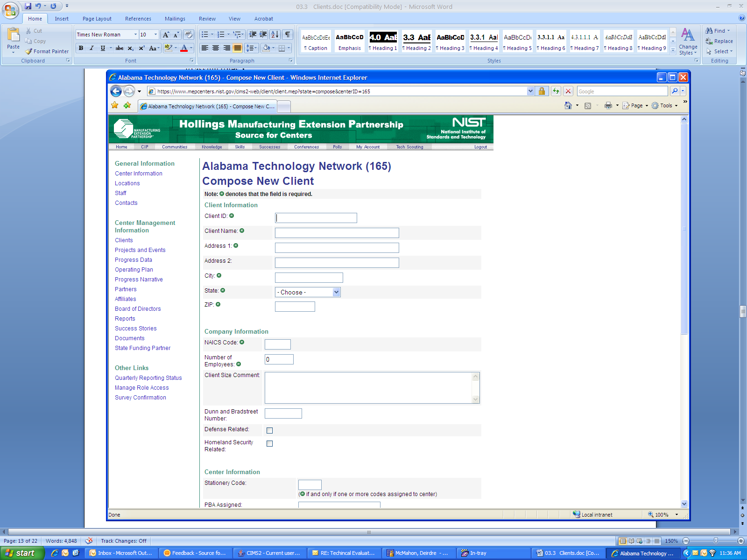
Task: Apply italic formatting in Word ribbon
Action: pyautogui.click(x=92, y=48)
